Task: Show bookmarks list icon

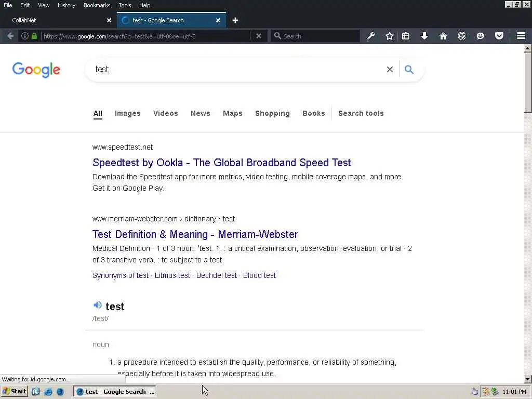Action: pos(406,36)
